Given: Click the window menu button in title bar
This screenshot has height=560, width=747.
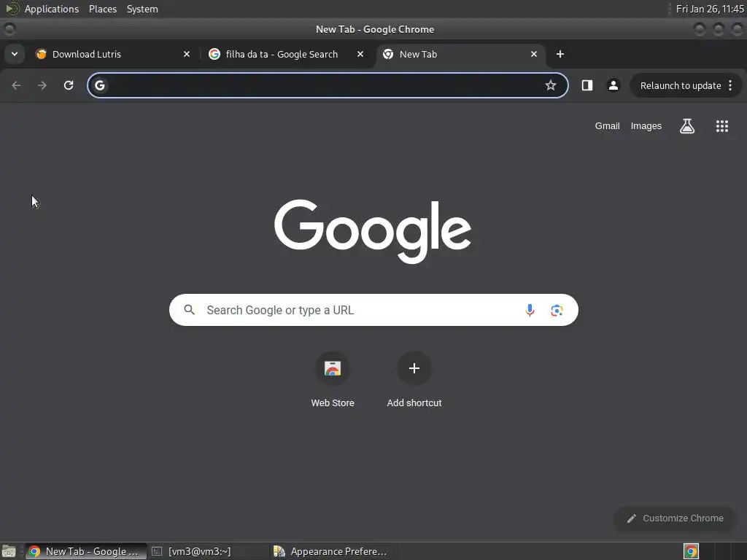Looking at the screenshot, I should 9,29.
